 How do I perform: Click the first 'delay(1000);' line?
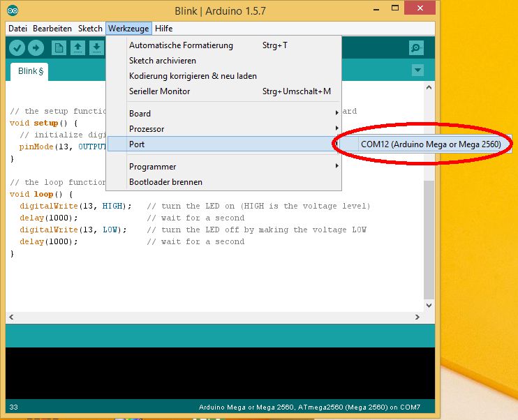49,218
